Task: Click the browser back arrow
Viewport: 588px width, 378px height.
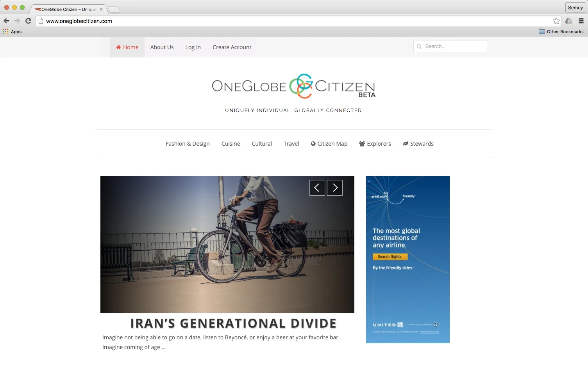Action: [x=6, y=21]
